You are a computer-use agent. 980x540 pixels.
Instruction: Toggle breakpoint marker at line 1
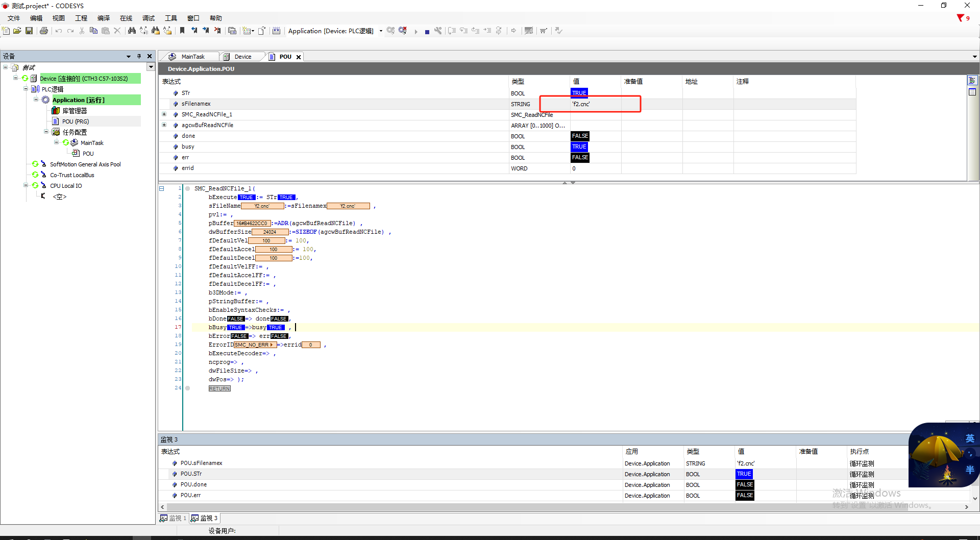point(188,188)
